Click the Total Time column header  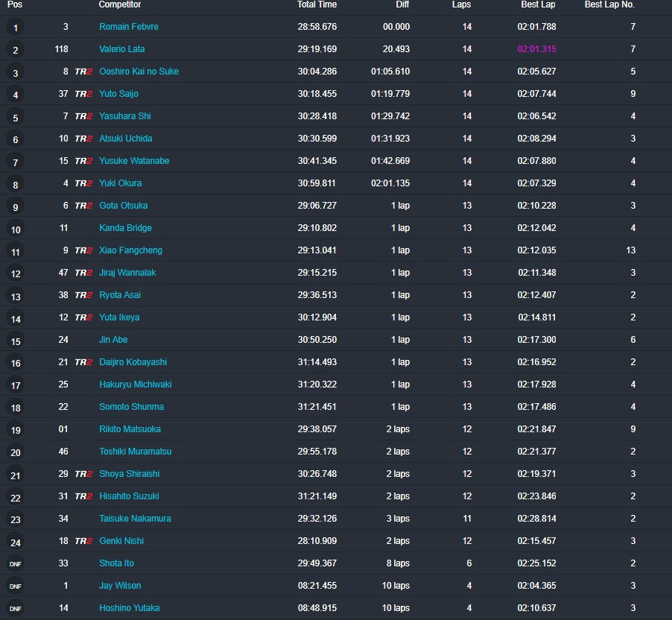pos(317,4)
